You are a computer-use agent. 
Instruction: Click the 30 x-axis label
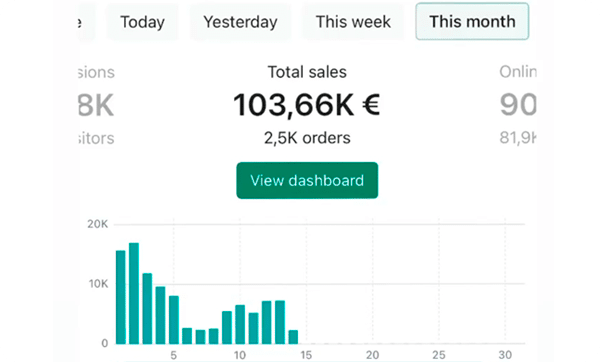point(505,355)
